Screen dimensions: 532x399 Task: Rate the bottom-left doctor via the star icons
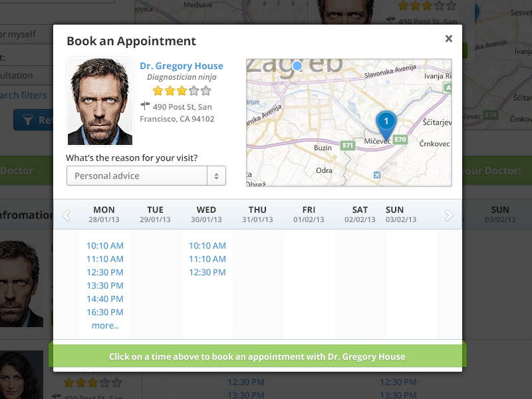[x=91, y=382]
